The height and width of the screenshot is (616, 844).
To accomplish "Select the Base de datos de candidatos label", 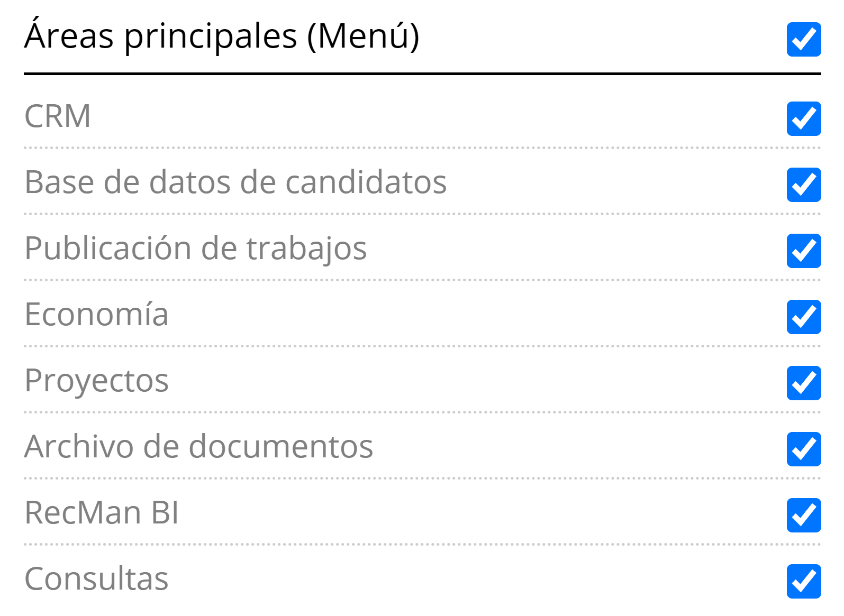I will point(235,182).
